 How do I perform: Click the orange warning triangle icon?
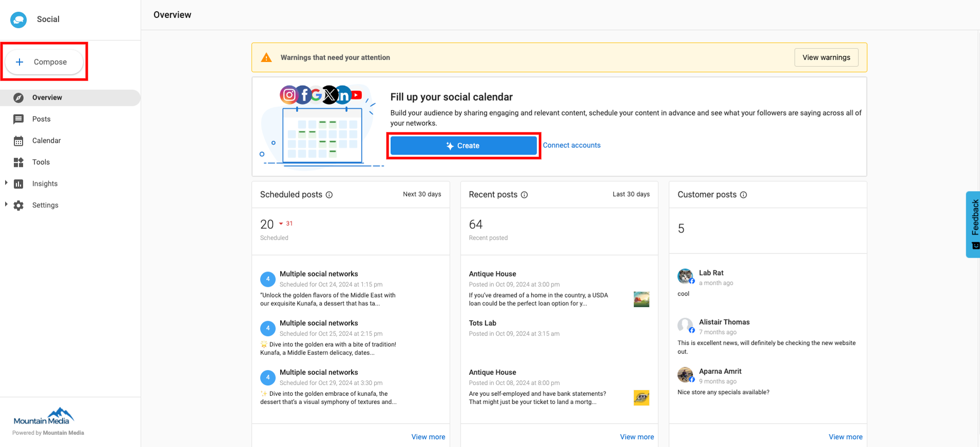[266, 57]
